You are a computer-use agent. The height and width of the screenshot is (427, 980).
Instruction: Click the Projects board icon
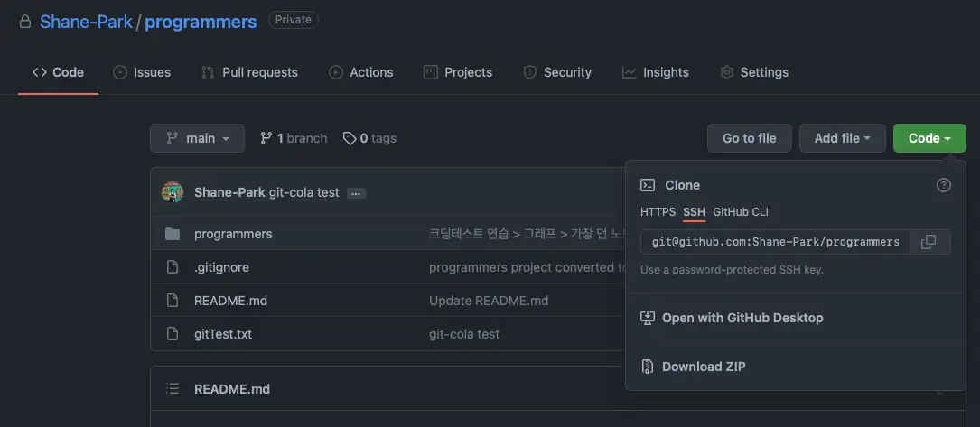click(431, 72)
